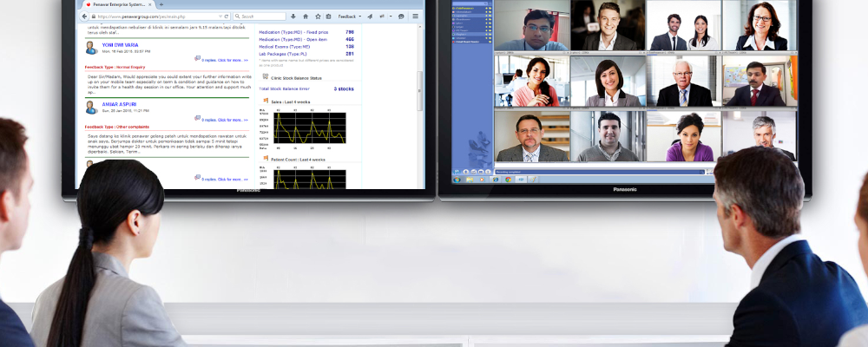Click the browser back arrow button
This screenshot has width=868, height=347.
pyautogui.click(x=84, y=16)
